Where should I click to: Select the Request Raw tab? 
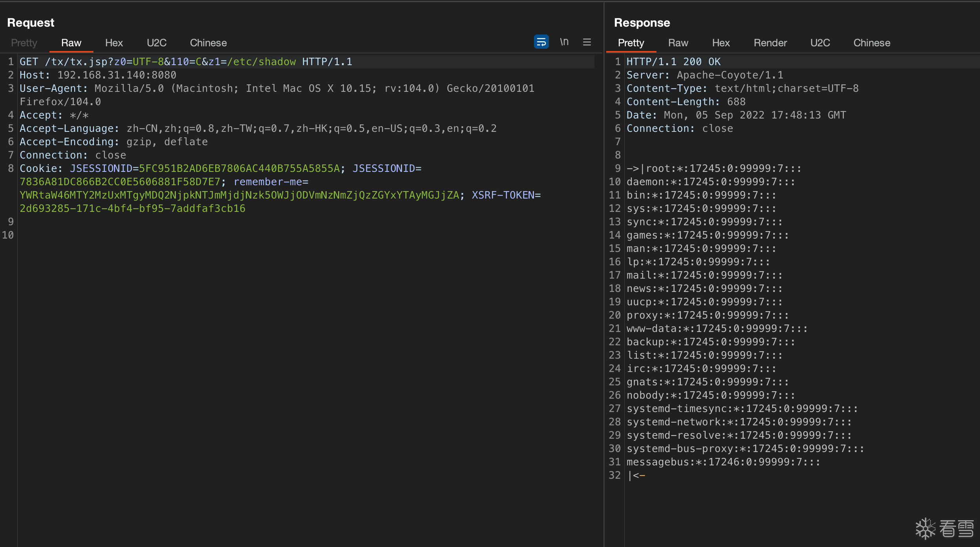pos(71,43)
